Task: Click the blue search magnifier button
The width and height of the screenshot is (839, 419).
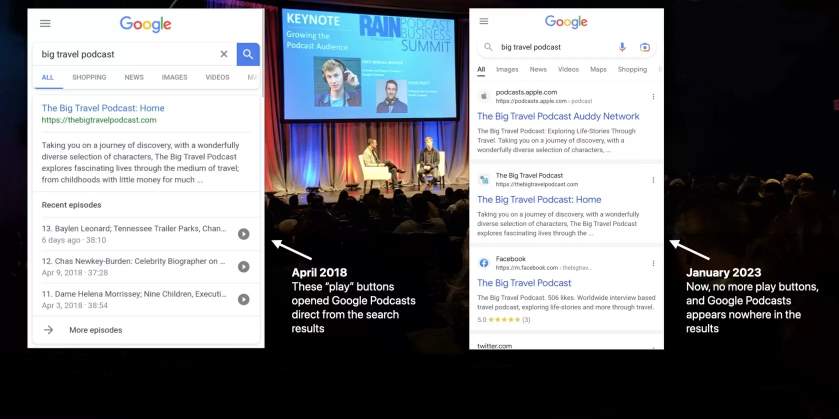Action: [248, 54]
